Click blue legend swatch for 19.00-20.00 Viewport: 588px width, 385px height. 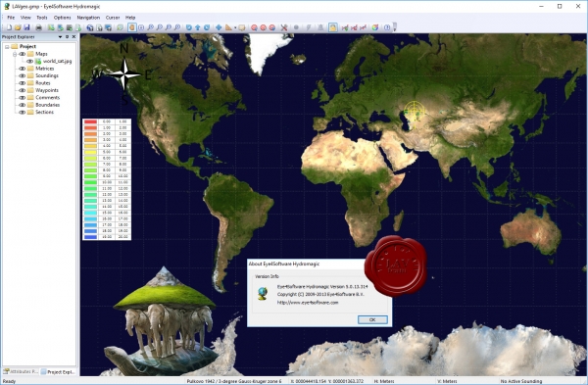tap(90, 237)
